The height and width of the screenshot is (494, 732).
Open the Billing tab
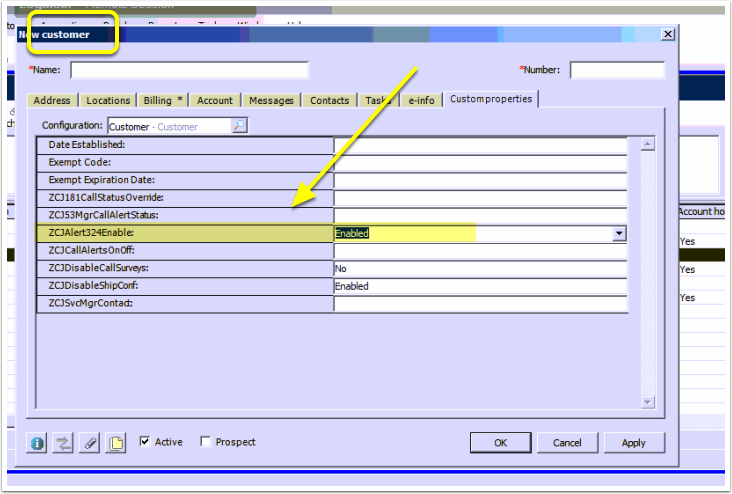163,100
